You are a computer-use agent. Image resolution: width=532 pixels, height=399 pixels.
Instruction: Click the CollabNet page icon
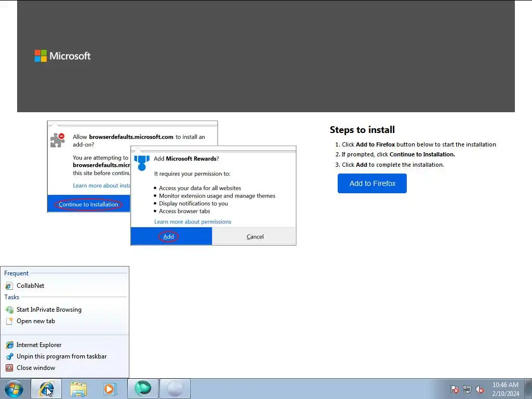click(9, 286)
